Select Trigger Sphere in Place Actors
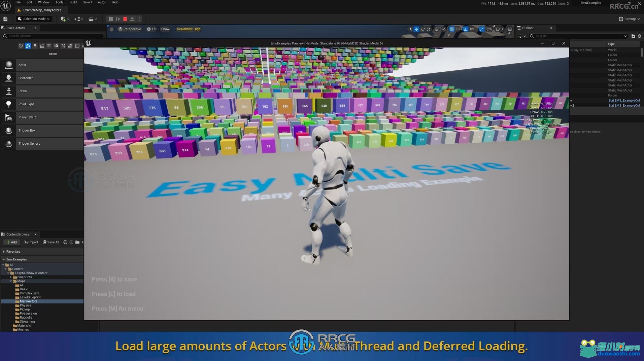644x361 pixels. pos(42,144)
